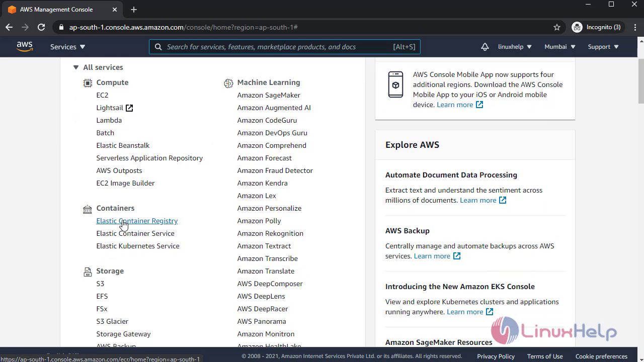
Task: Open Elastic Container Service
Action: [x=135, y=233]
